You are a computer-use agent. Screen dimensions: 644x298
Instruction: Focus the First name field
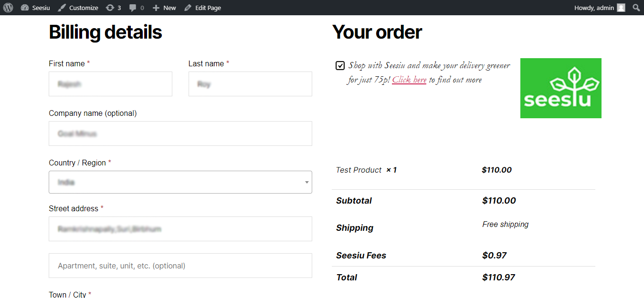click(110, 84)
